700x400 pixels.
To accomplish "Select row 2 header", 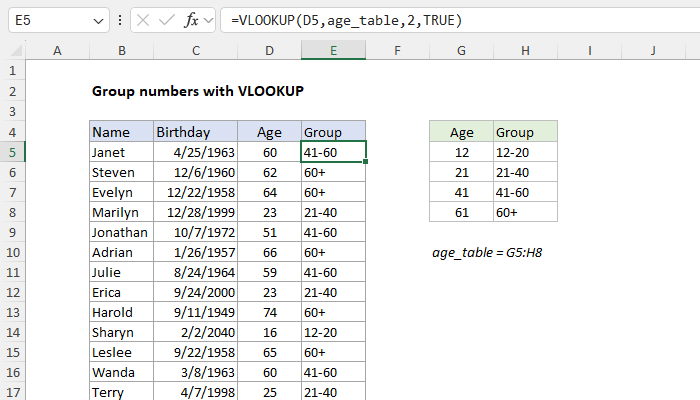I will [x=12, y=91].
